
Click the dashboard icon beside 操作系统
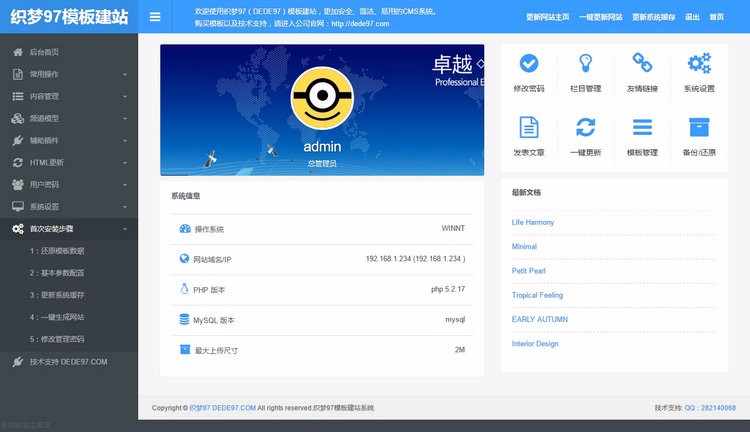(x=185, y=229)
